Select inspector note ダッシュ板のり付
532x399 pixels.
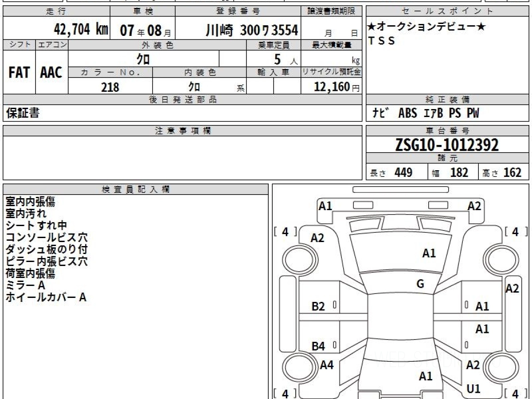tap(47, 250)
